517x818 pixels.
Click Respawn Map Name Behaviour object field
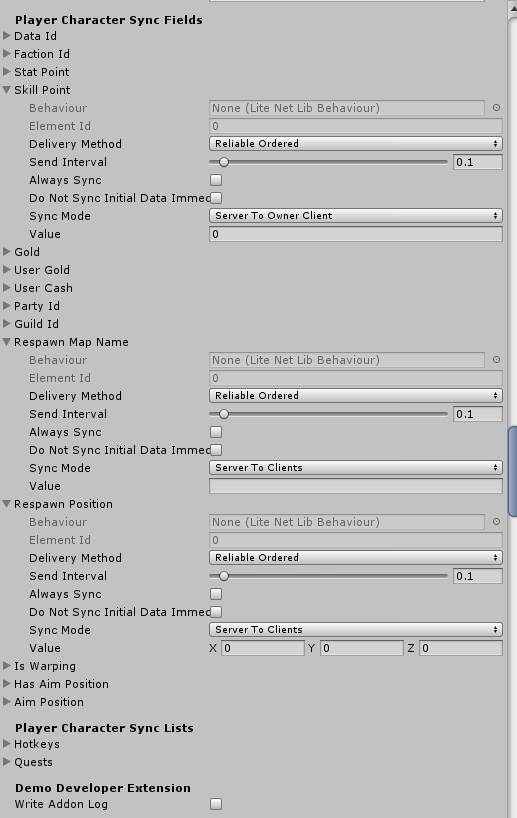(347, 360)
